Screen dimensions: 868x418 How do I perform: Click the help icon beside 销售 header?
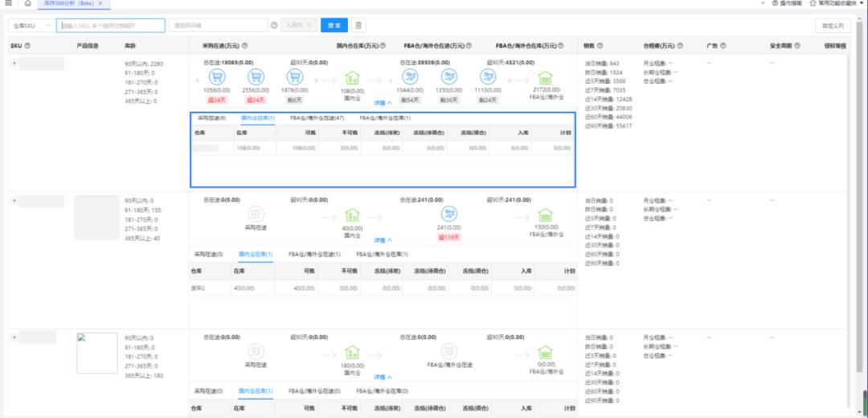(600, 46)
